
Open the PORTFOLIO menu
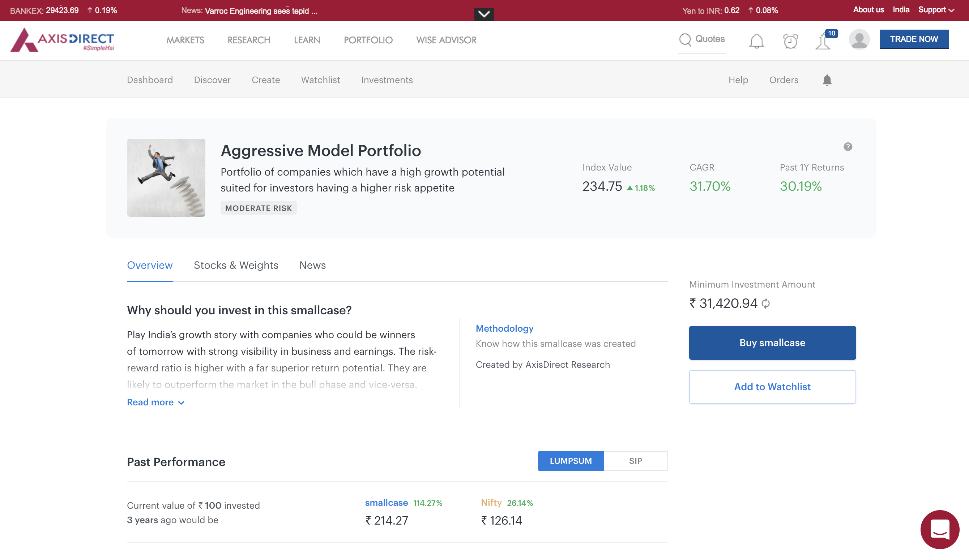pos(368,40)
